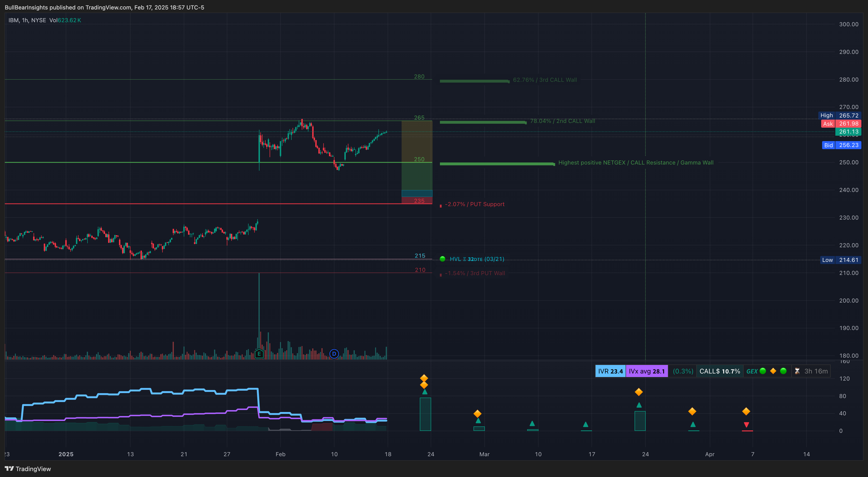Click the 300.00 price axis label
868x477 pixels.
(x=849, y=24)
